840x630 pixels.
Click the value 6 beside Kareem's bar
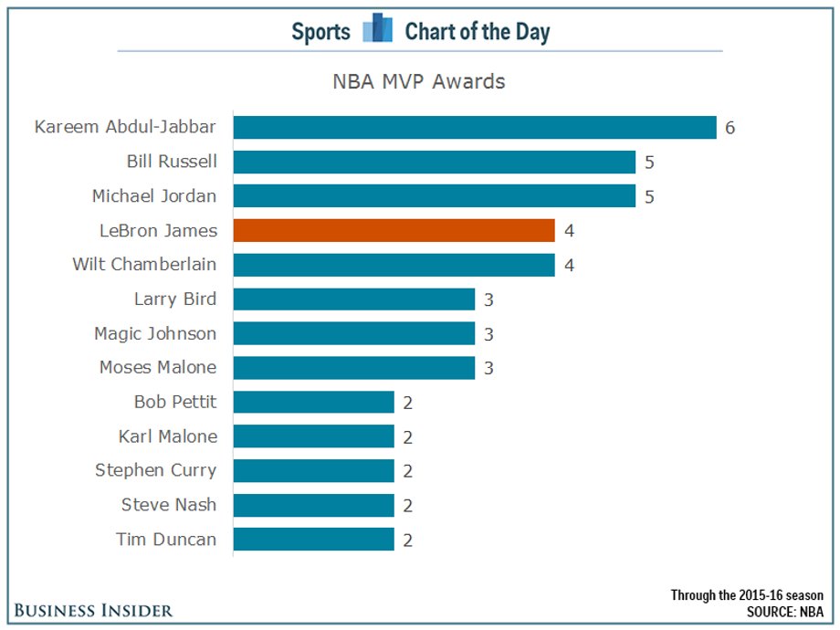730,128
